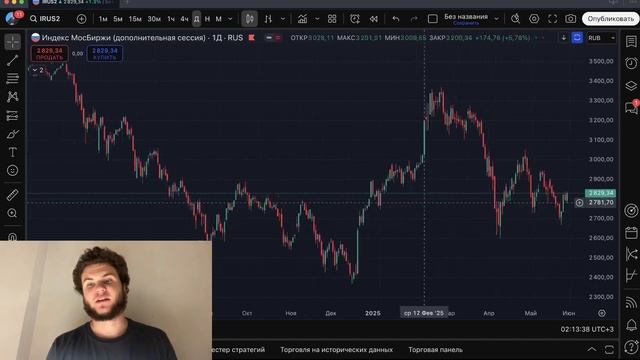Expand the indicator templates dropdown arrow

pos(317,19)
